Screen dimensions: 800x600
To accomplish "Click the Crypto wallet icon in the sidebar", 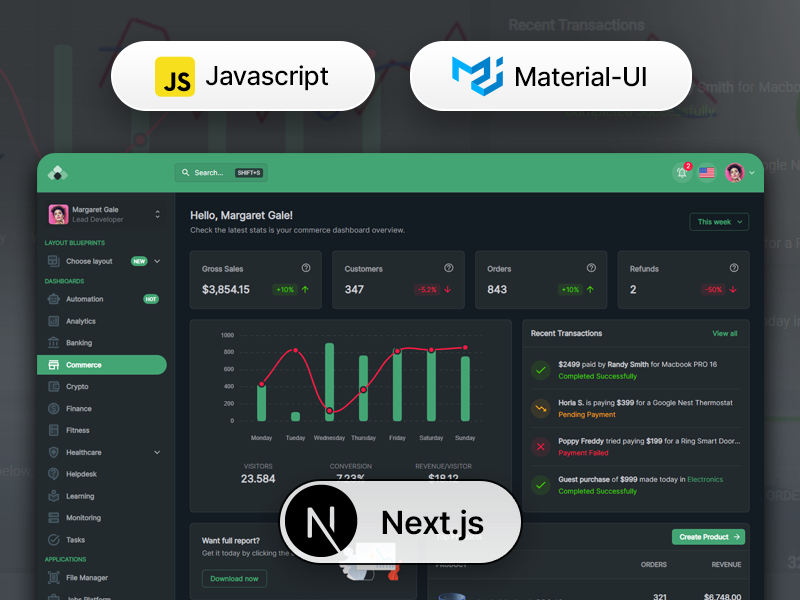I will click(54, 386).
